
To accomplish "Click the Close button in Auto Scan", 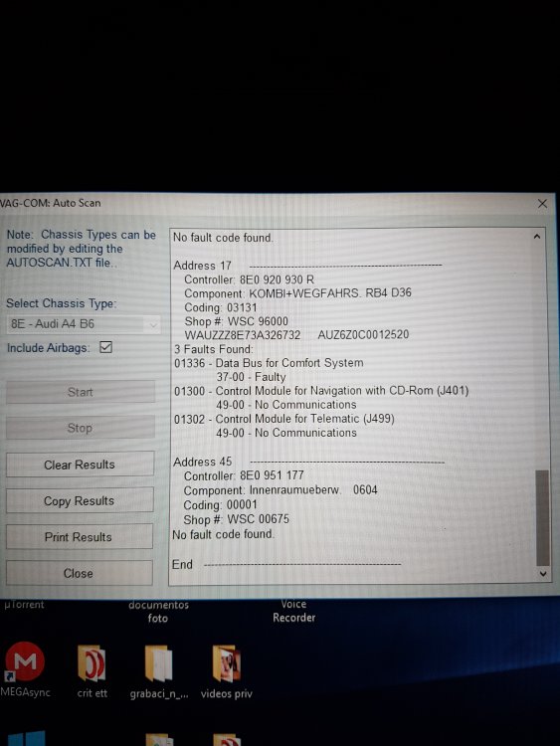I will click(79, 573).
